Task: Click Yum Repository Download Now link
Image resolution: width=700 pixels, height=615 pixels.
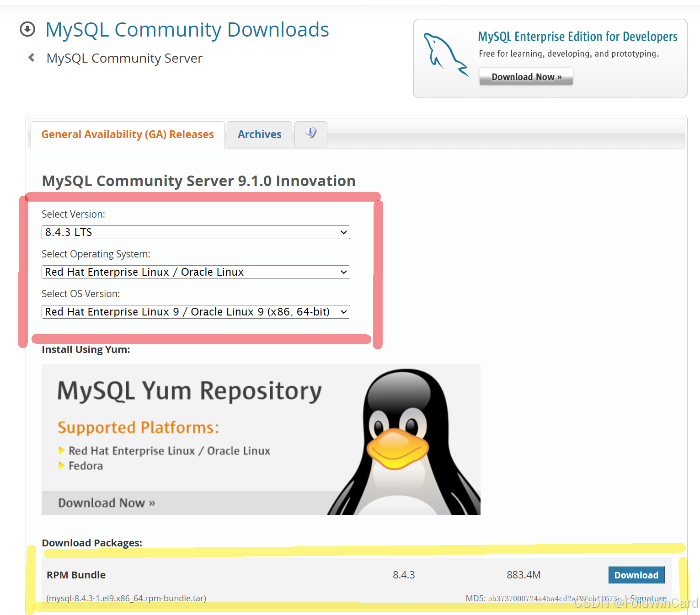Action: 107,503
